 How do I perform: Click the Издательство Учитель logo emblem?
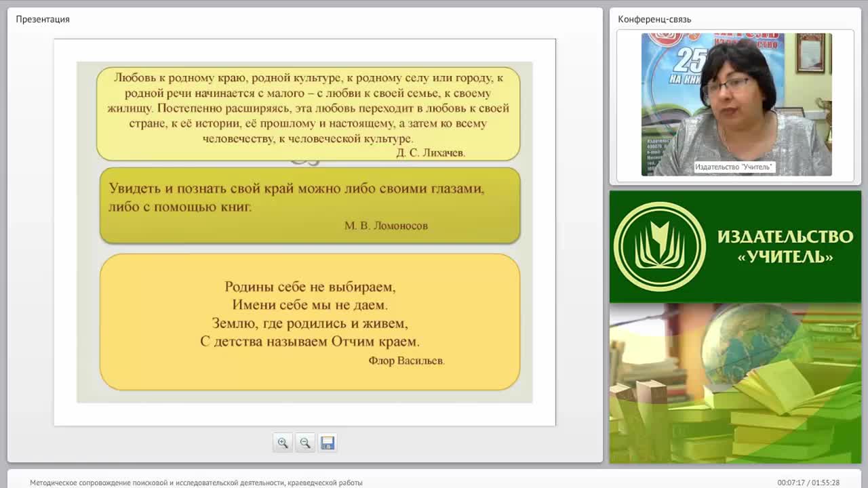pyautogui.click(x=660, y=247)
